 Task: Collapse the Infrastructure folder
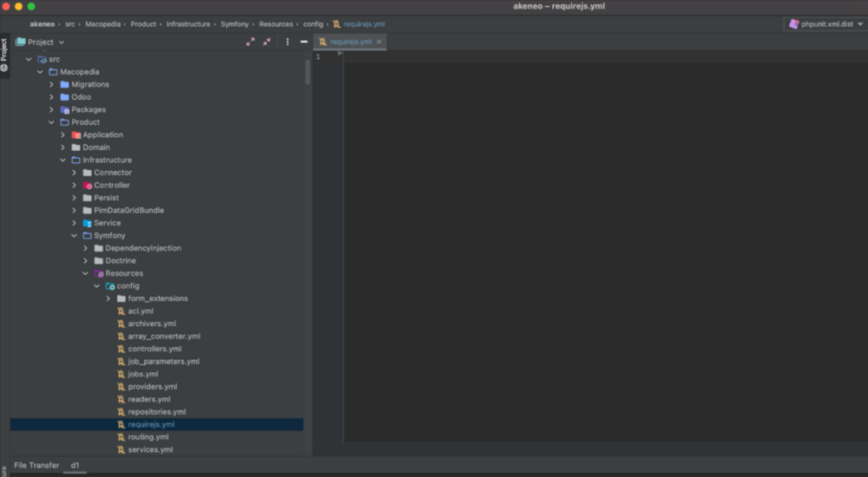tap(62, 160)
